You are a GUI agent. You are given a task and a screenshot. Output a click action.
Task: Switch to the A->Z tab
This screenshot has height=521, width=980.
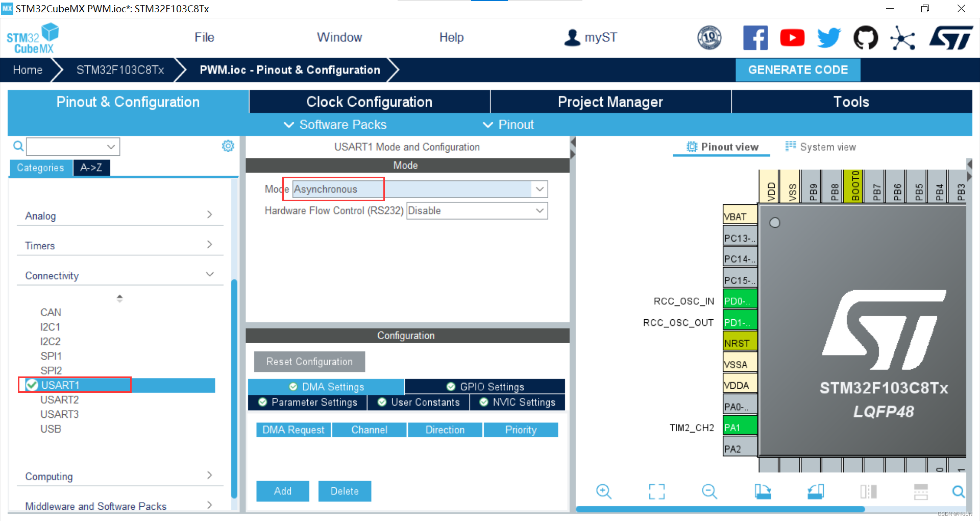tap(91, 168)
